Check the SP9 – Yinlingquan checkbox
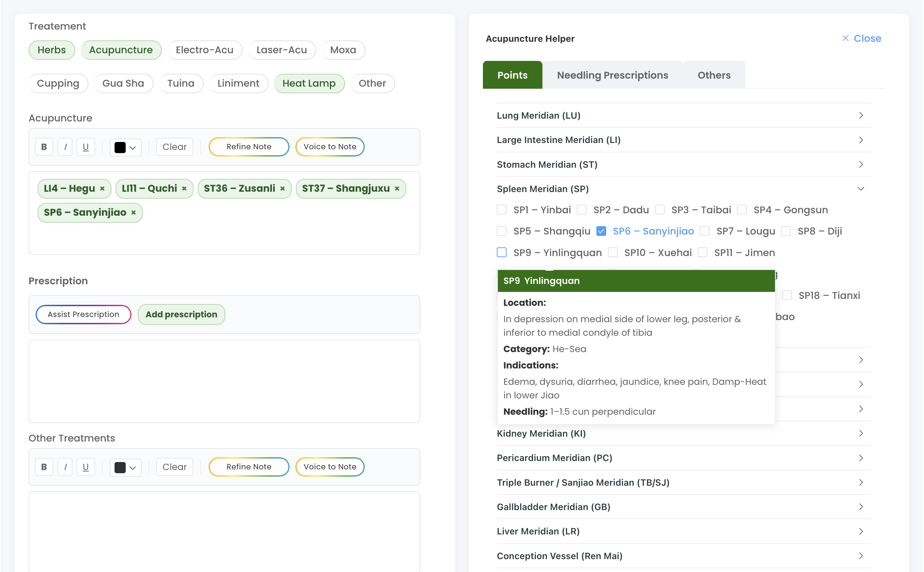Viewport: 924px width, 572px height. point(502,252)
